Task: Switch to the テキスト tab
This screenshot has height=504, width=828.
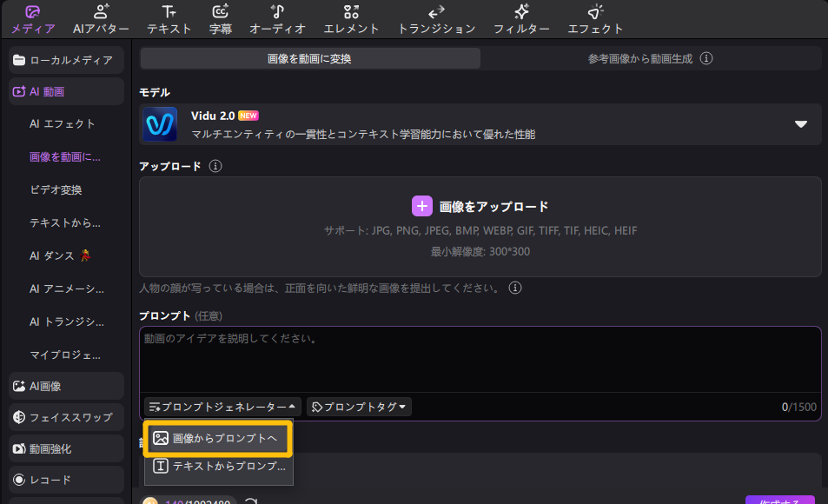Action: 169,19
